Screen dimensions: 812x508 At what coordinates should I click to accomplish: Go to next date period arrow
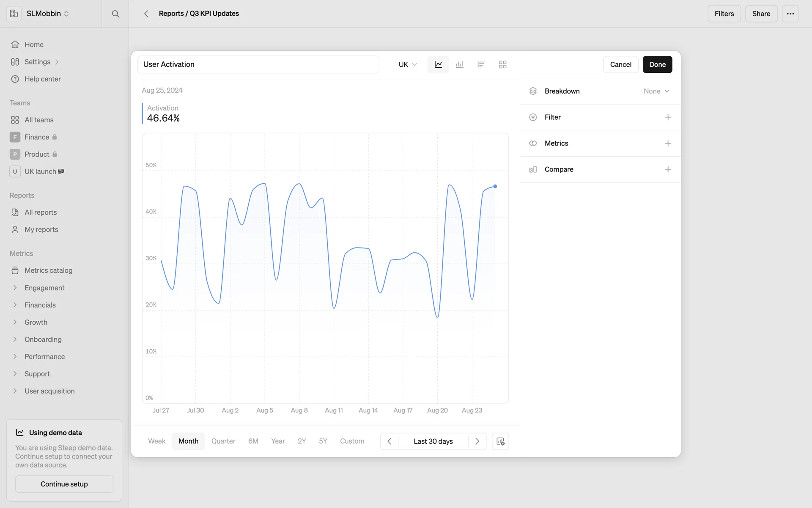click(x=477, y=441)
